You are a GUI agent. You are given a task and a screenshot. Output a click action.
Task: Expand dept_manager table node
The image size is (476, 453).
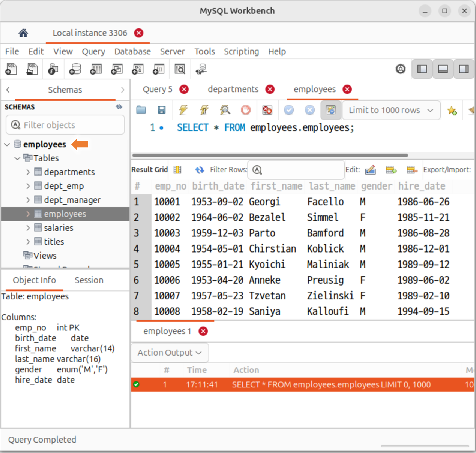28,200
